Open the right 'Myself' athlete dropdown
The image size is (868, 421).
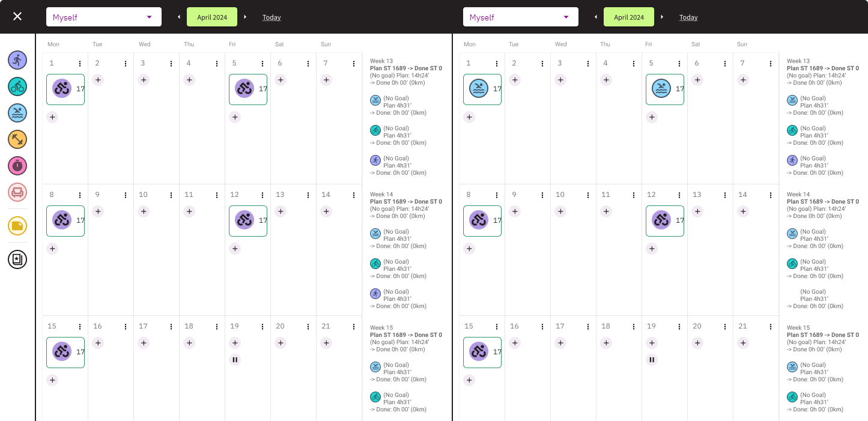tap(520, 17)
